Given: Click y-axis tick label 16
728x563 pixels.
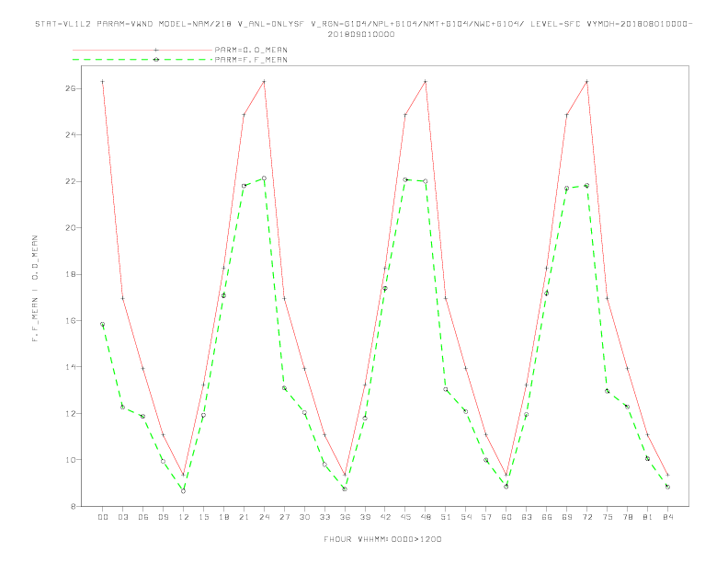Looking at the screenshot, I should [x=71, y=320].
